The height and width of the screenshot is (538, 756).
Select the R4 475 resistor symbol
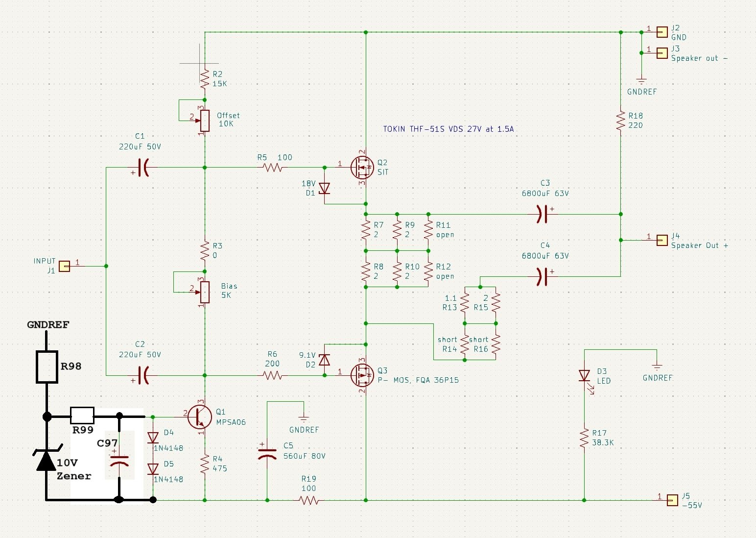click(205, 464)
